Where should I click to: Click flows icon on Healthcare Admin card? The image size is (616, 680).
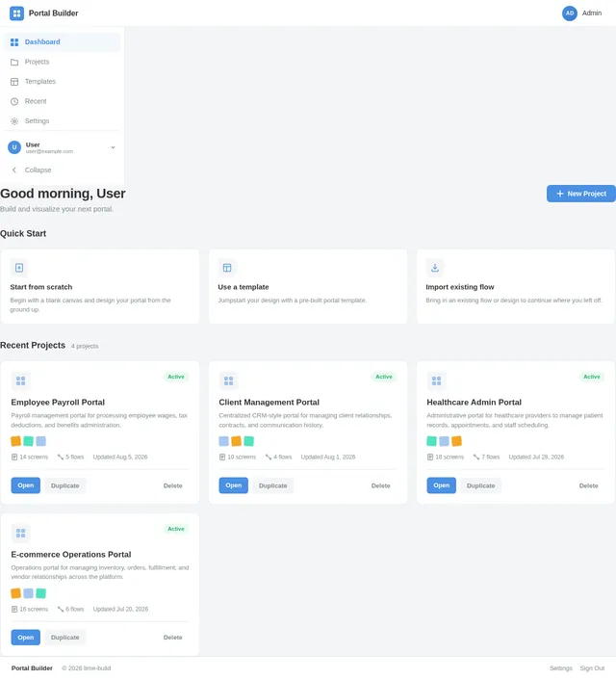[x=476, y=458]
